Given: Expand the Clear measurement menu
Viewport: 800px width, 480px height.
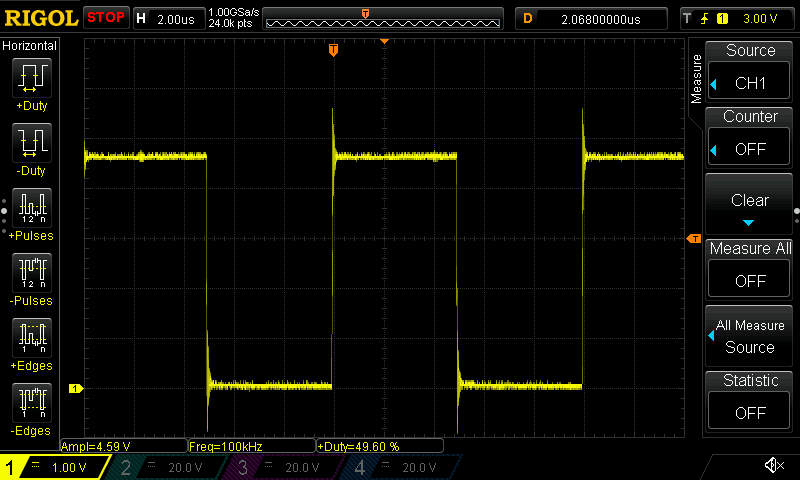Looking at the screenshot, I should (x=749, y=205).
